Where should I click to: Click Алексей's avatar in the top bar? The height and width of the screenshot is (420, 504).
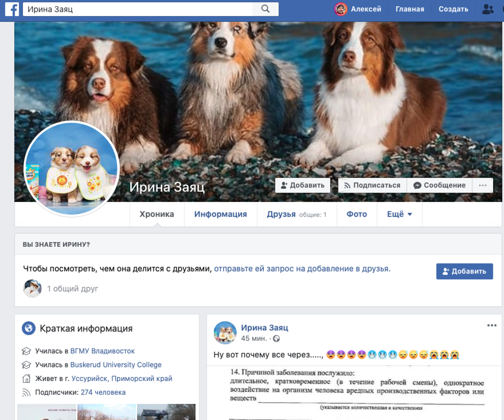point(340,9)
